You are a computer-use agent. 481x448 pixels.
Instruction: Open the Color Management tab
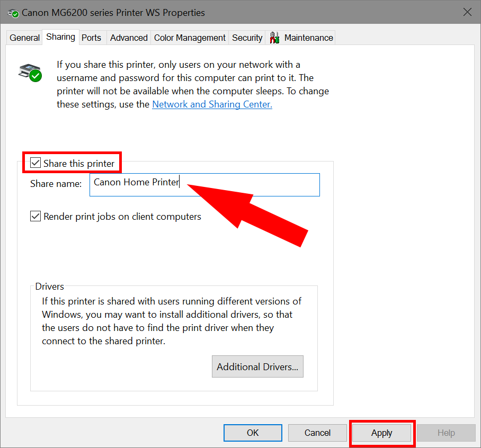190,38
